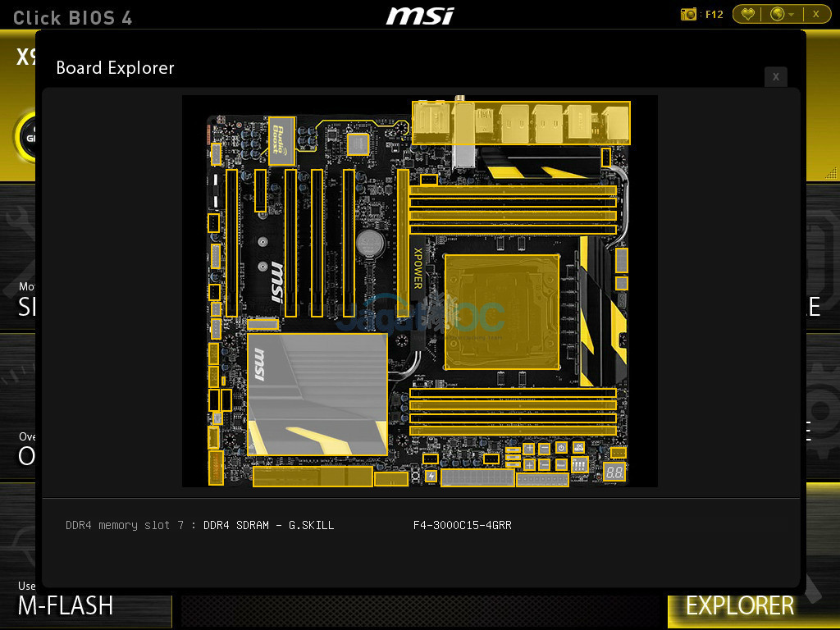Select the Reset button on the board
The width and height of the screenshot is (840, 630).
click(561, 464)
